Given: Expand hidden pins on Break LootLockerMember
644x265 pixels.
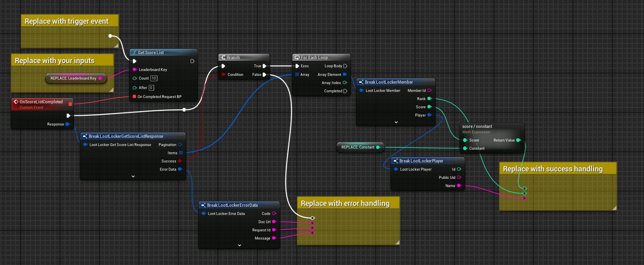Looking at the screenshot, I should 396,122.
